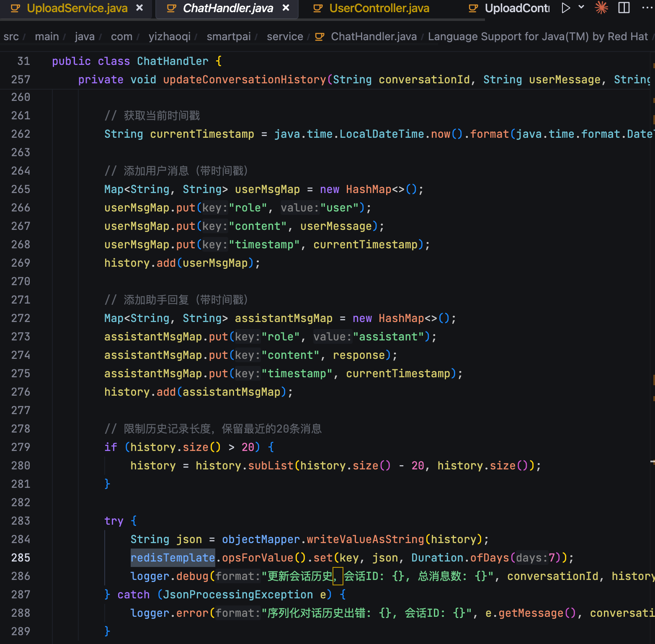Jump to sticky line public class ChatHandler
Viewport: 655px width, 644px height.
point(137,61)
